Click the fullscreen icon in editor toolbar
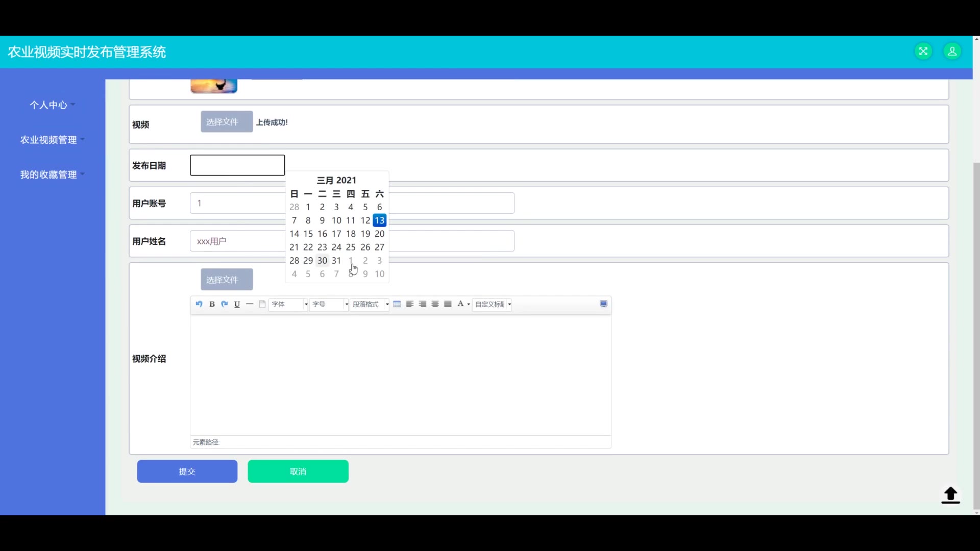The width and height of the screenshot is (980, 551). [x=603, y=304]
